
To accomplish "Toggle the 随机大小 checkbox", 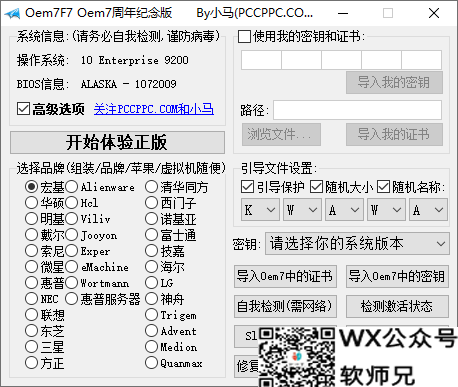I will click(316, 187).
